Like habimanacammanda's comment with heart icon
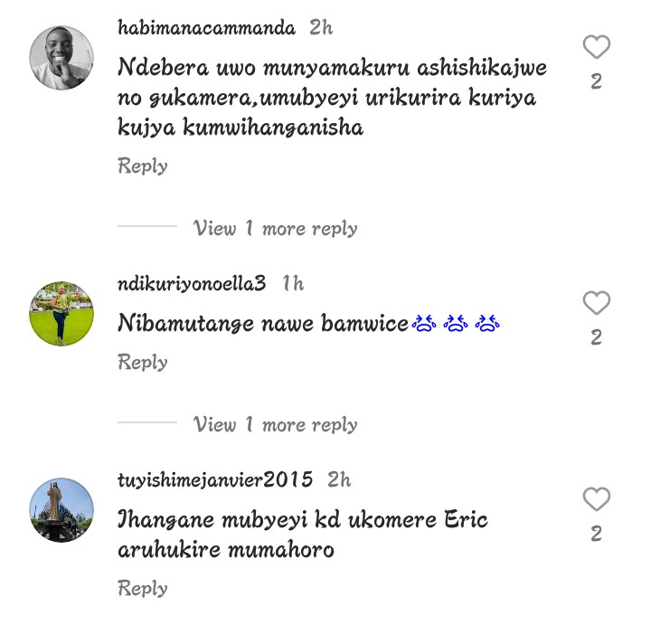 tap(596, 47)
